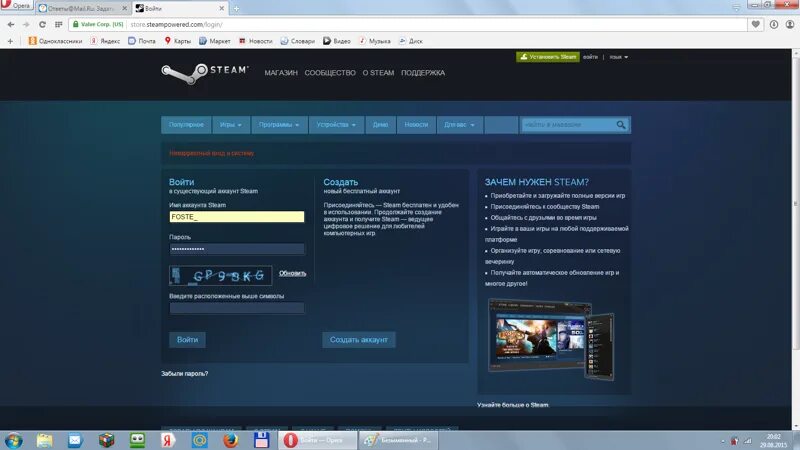This screenshot has width=800, height=450.
Task: Bookmark this page with the heart icon
Action: point(756,24)
